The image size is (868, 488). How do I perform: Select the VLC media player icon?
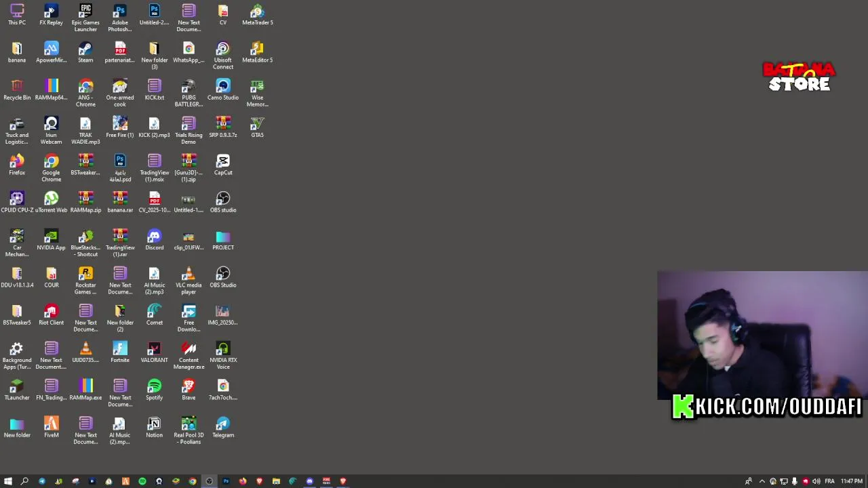pyautogui.click(x=189, y=281)
